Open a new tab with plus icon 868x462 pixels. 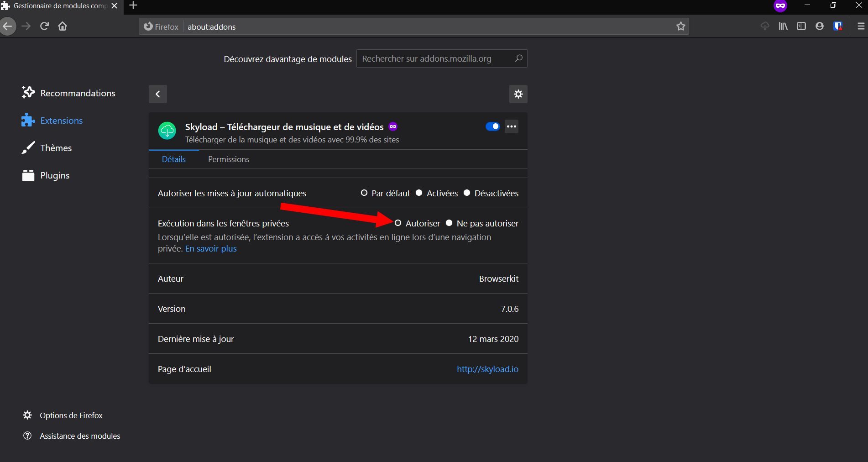click(133, 5)
